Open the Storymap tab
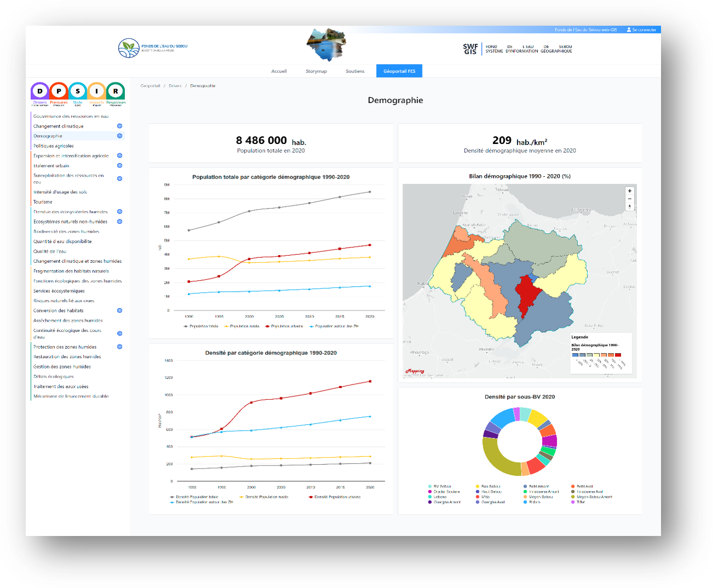 pos(316,71)
